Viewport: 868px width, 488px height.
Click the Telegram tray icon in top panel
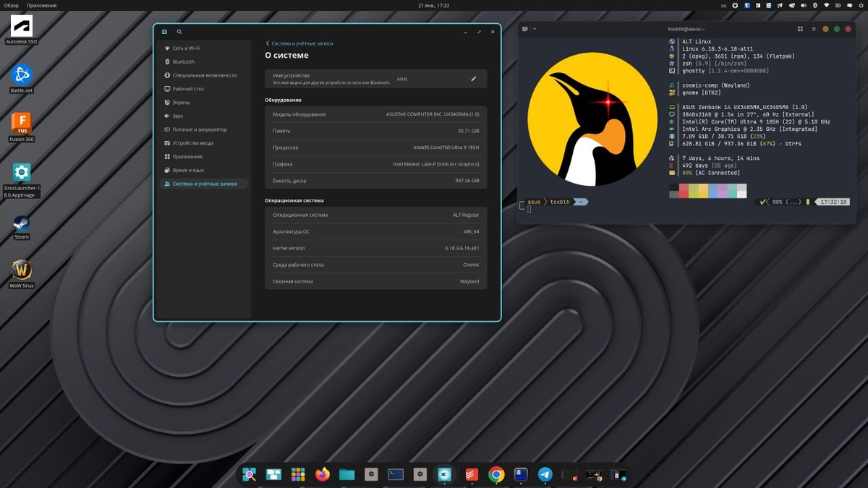pyautogui.click(x=780, y=6)
